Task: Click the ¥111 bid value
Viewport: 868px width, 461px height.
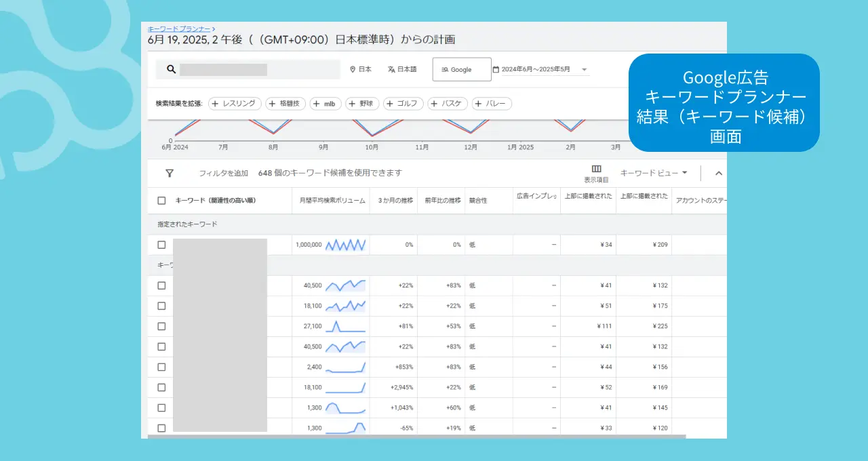Action: [605, 326]
